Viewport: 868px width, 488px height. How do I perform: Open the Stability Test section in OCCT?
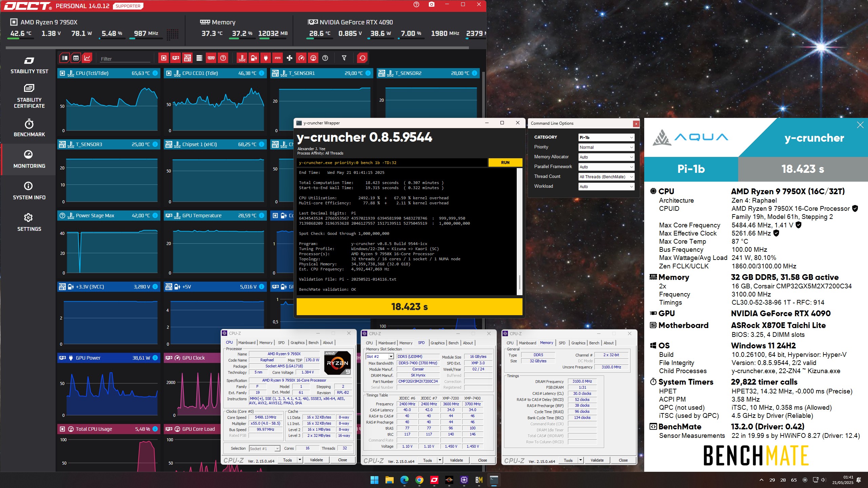[x=29, y=66]
